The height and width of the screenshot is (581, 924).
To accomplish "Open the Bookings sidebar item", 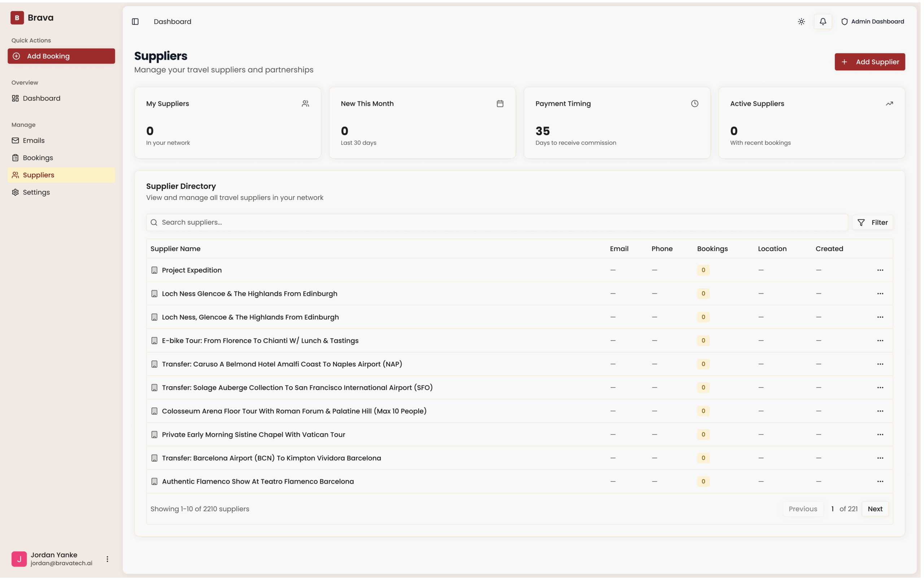I will (x=38, y=158).
